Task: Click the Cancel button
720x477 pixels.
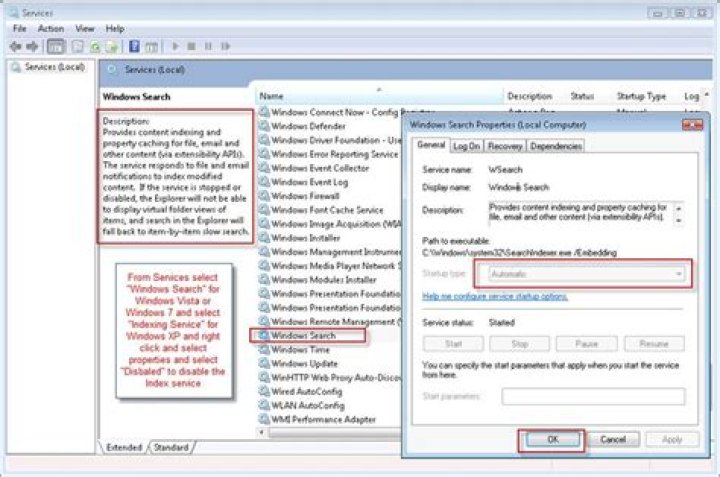Action: [x=613, y=439]
